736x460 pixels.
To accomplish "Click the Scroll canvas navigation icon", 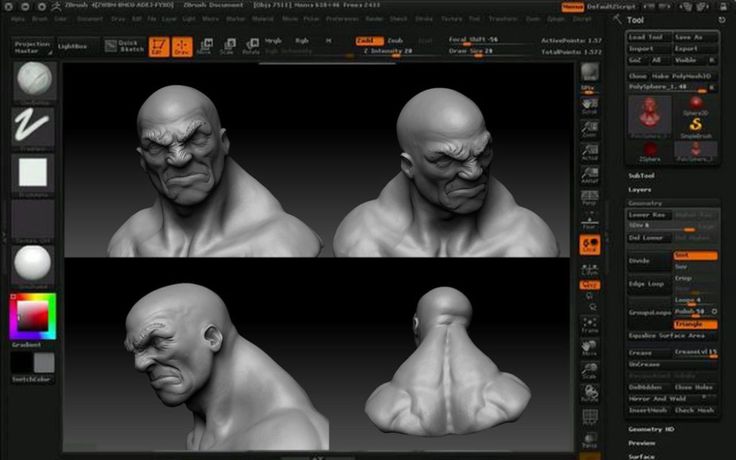I will point(590,106).
